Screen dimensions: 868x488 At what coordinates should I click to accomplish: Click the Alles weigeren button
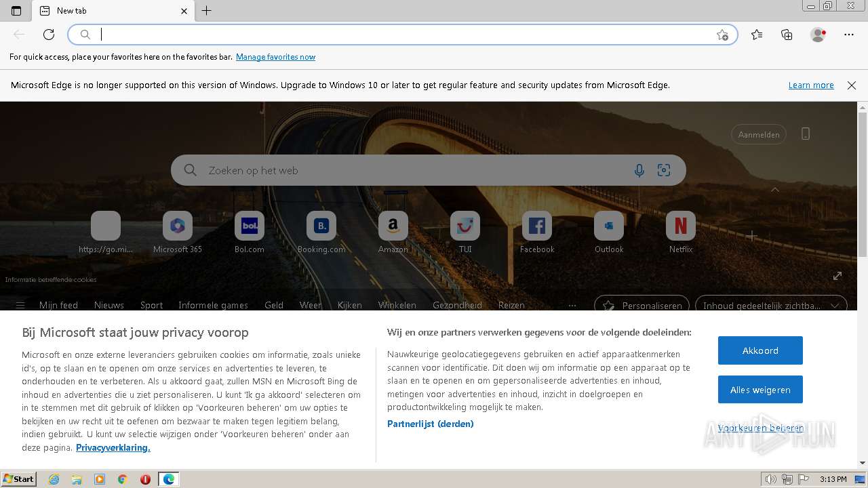click(760, 390)
